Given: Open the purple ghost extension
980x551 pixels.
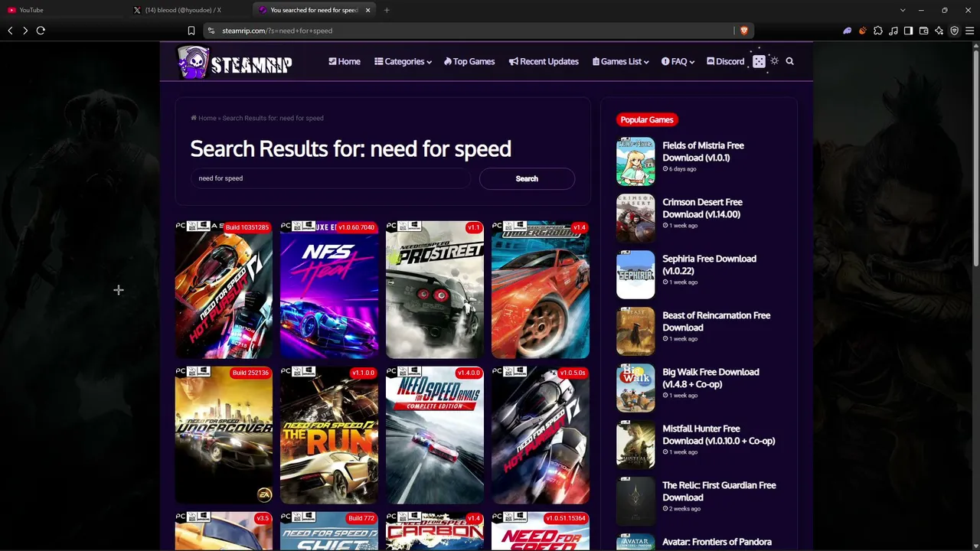Looking at the screenshot, I should point(847,31).
